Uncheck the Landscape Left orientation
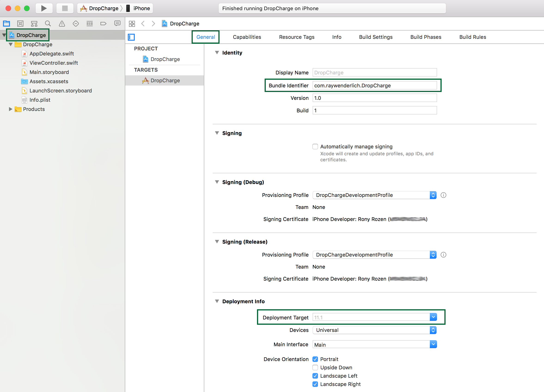Viewport: 544px width, 392px height. pos(315,376)
